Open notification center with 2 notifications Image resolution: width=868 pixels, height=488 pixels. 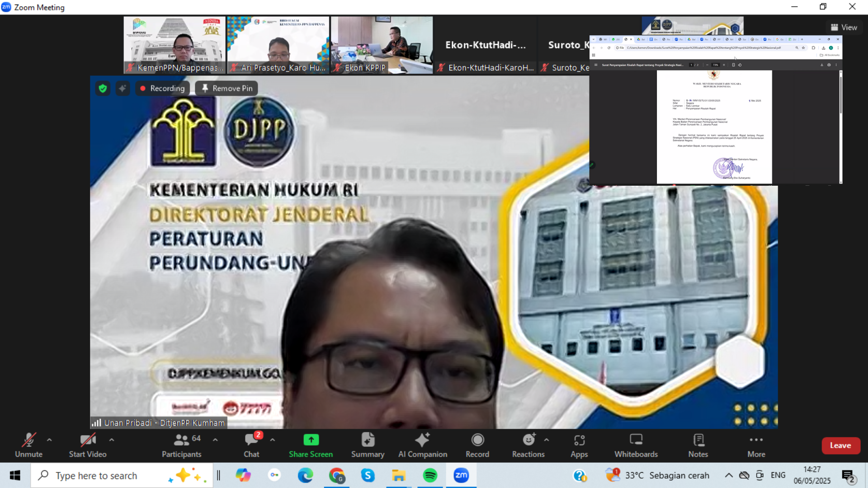click(848, 476)
